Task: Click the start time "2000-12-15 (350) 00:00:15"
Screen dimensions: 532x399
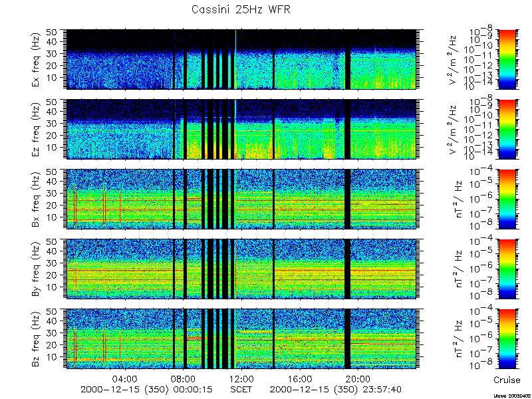Action: tap(146, 390)
